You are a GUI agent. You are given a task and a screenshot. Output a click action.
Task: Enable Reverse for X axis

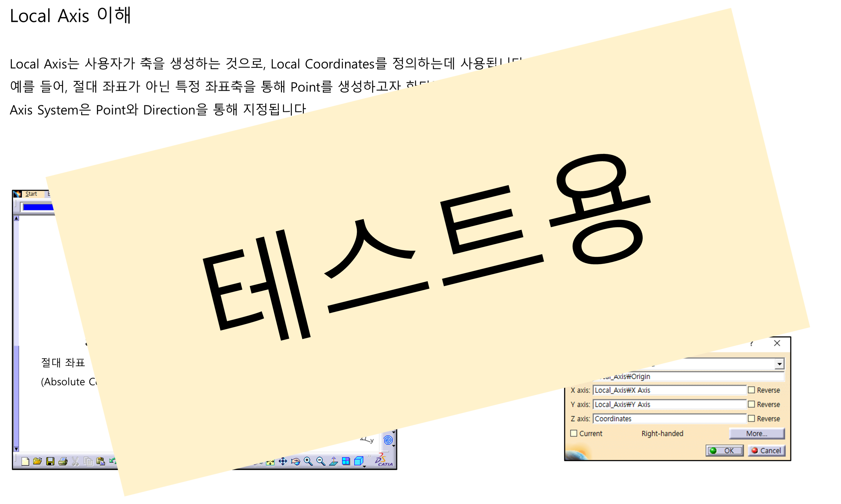751,390
